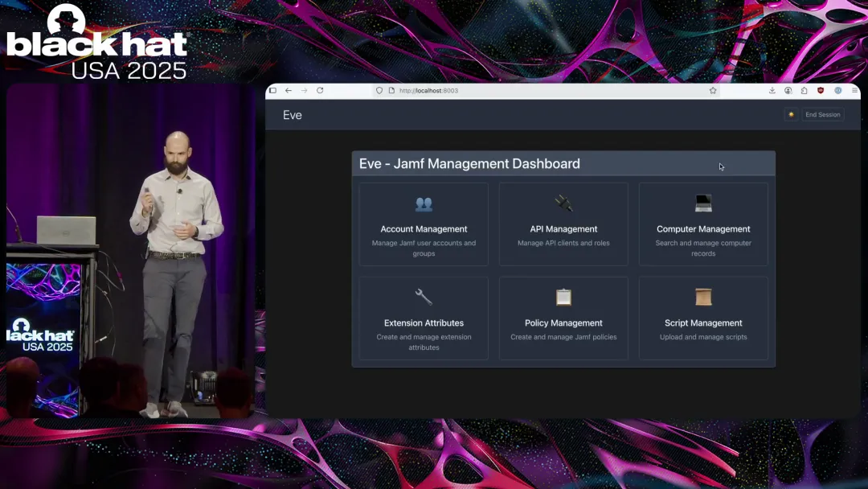
Task: Open the browser hamburger menu
Action: tap(854, 90)
